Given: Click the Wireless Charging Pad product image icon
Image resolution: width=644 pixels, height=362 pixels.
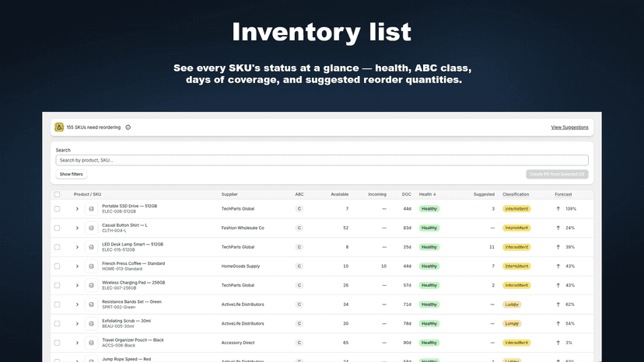Looking at the screenshot, I should click(91, 285).
